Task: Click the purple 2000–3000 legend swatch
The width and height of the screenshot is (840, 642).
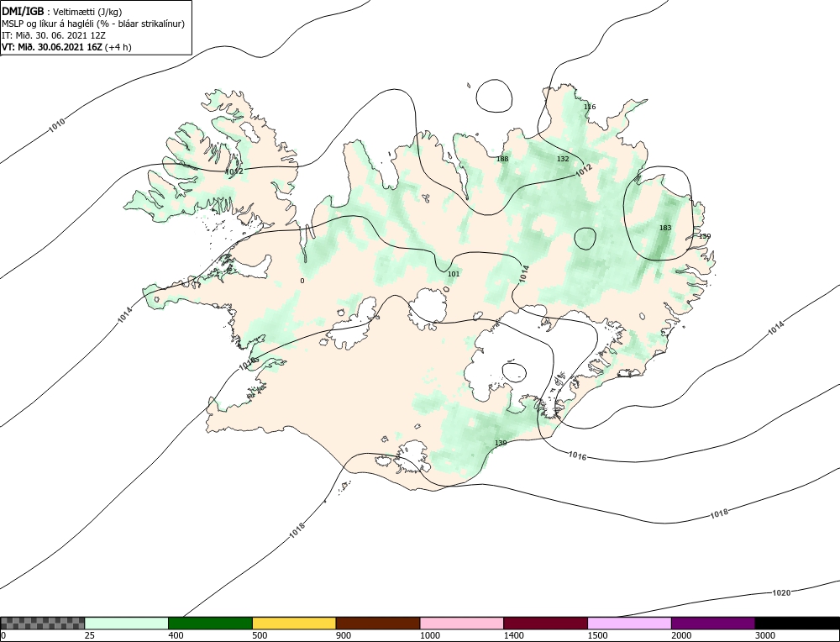Action: click(x=713, y=623)
